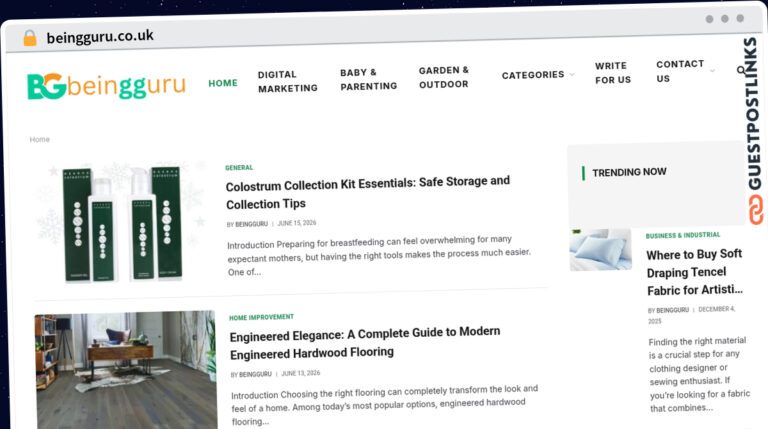The image size is (768, 429).
Task: Go to Baby & Parenting section
Action: point(368,79)
